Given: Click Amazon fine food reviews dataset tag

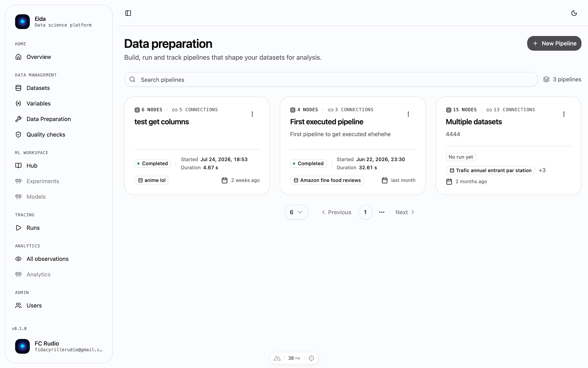Looking at the screenshot, I should [x=327, y=180].
